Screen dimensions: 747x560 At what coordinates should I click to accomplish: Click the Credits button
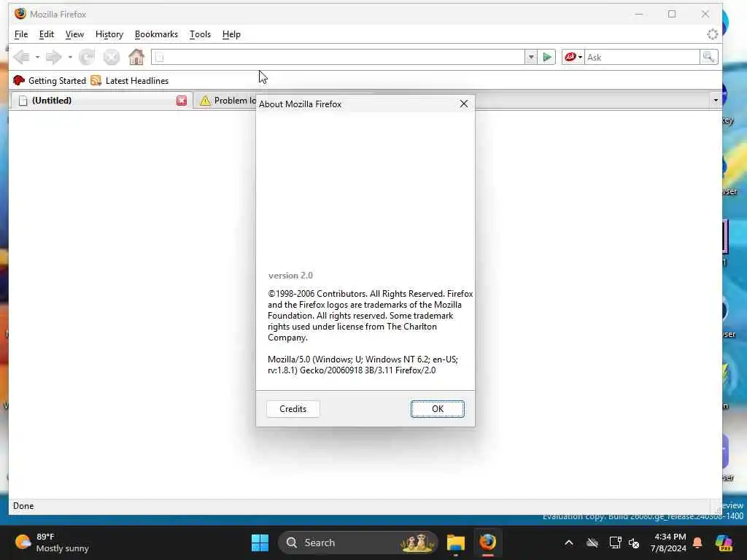(293, 408)
